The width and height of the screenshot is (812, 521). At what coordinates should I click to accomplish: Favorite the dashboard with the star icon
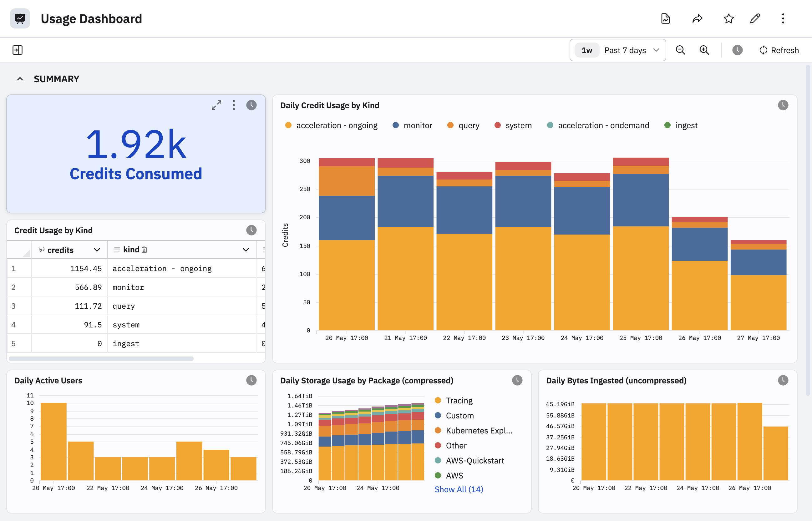(x=728, y=19)
